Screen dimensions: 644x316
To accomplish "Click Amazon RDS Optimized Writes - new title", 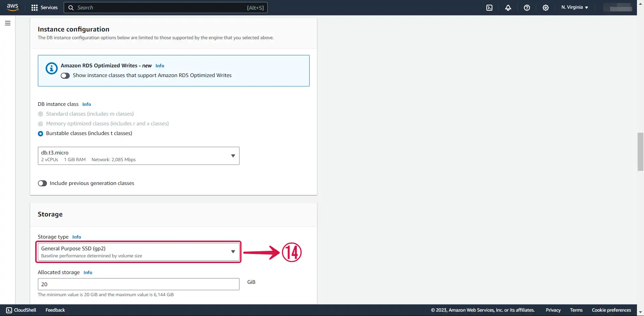I will click(x=106, y=66).
